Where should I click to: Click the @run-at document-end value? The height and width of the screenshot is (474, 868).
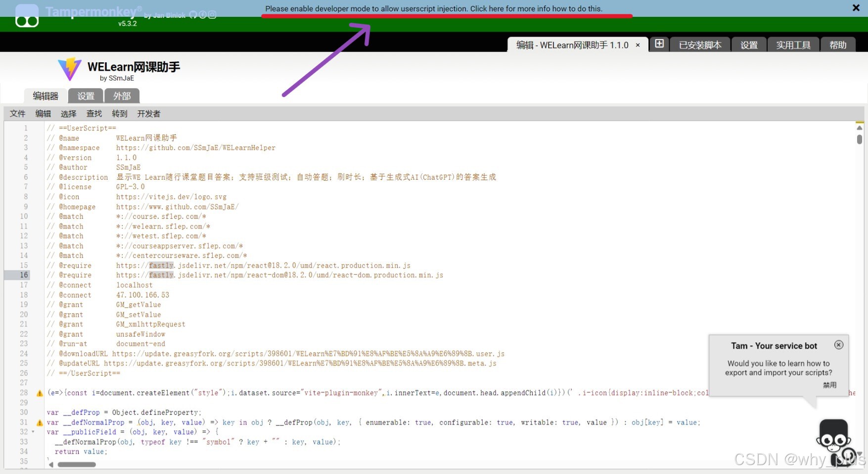[x=141, y=344]
